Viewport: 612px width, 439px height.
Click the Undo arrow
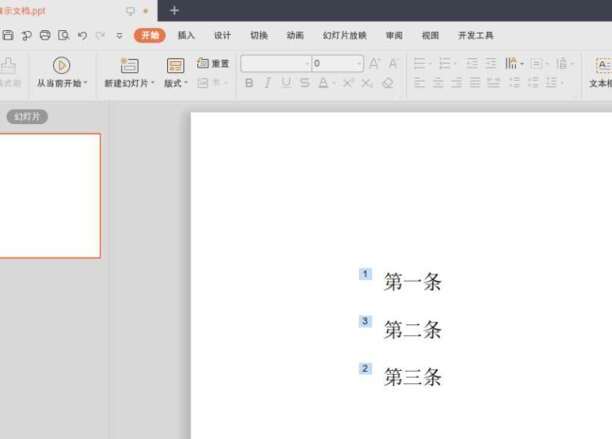(82, 36)
